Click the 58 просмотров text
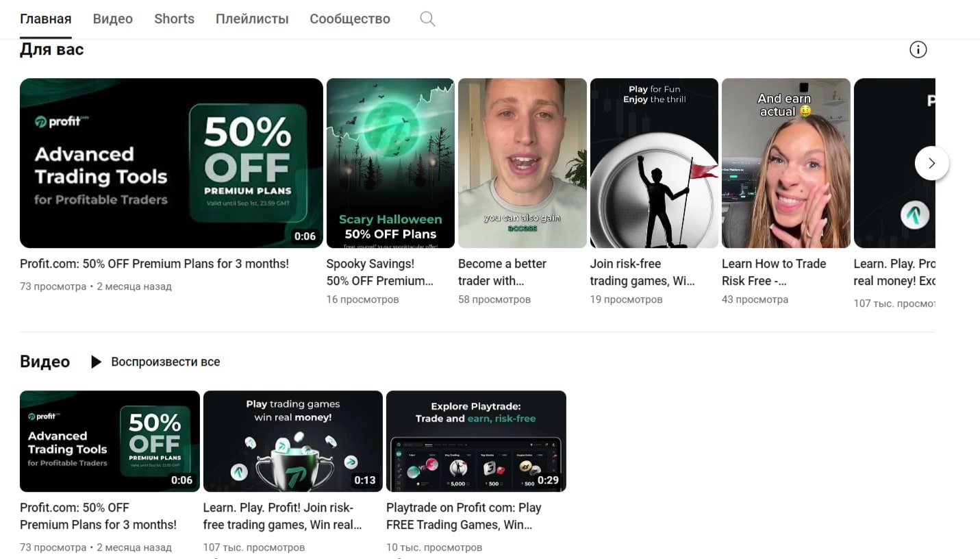Viewport: 980px width, 559px height. (494, 299)
